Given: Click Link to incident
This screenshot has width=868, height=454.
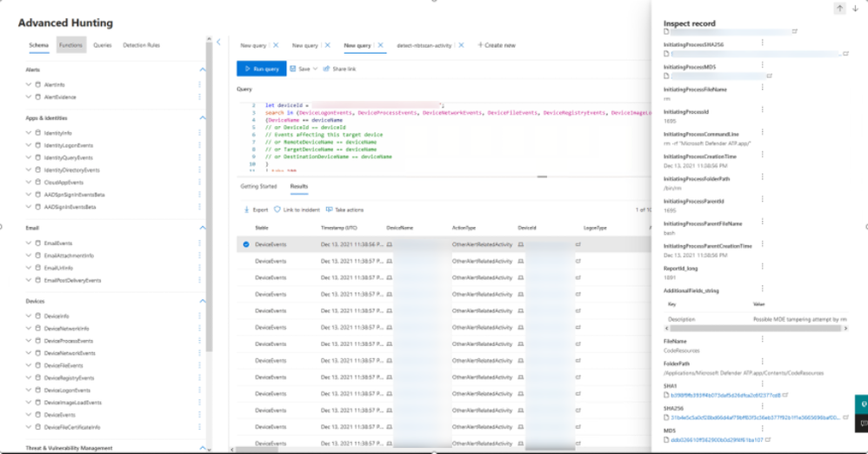Looking at the screenshot, I should click(x=297, y=210).
